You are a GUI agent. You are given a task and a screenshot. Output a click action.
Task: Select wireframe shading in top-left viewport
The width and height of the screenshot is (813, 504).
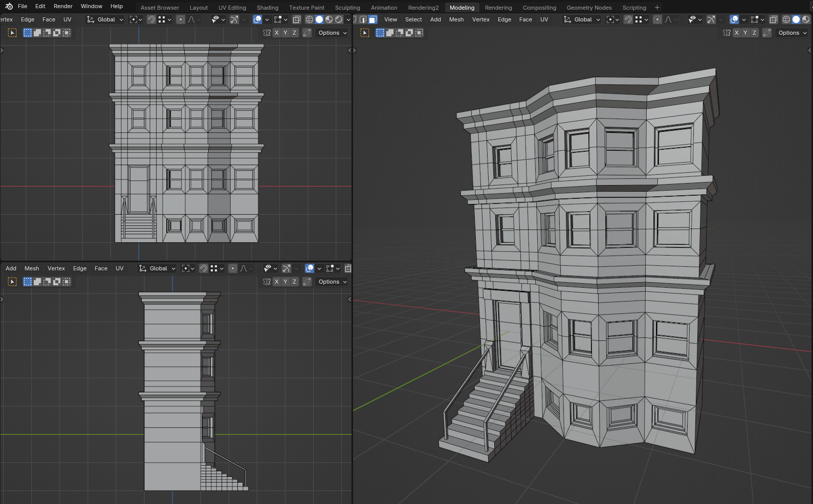tap(310, 19)
